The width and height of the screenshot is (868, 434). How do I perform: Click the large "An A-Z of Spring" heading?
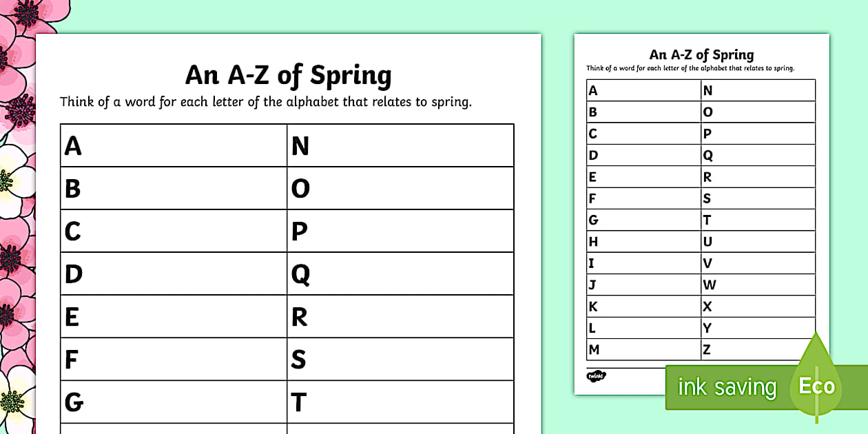pos(288,75)
